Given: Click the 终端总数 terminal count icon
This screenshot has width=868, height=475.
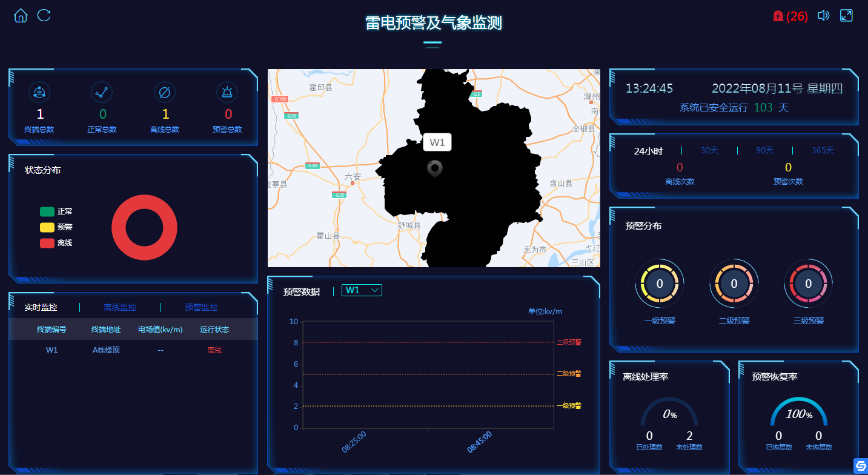Looking at the screenshot, I should pos(39,92).
